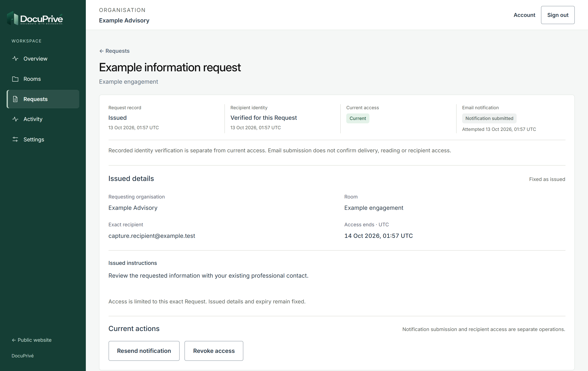Open the Account link

(524, 15)
